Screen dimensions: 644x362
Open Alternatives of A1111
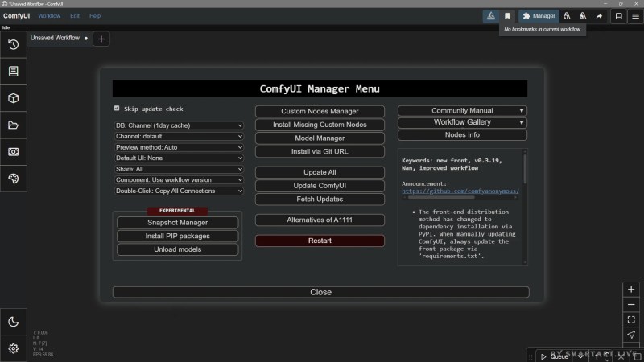coord(320,220)
